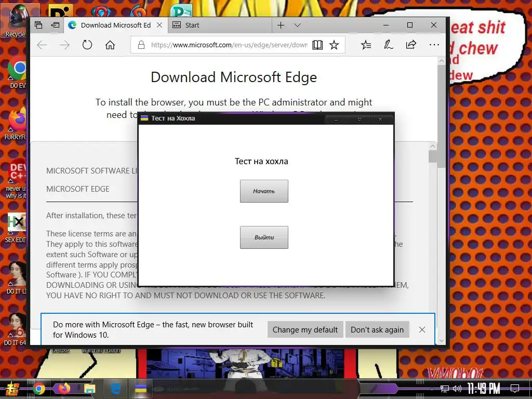Click the Выйти button
Image resolution: width=532 pixels, height=399 pixels.
[264, 237]
